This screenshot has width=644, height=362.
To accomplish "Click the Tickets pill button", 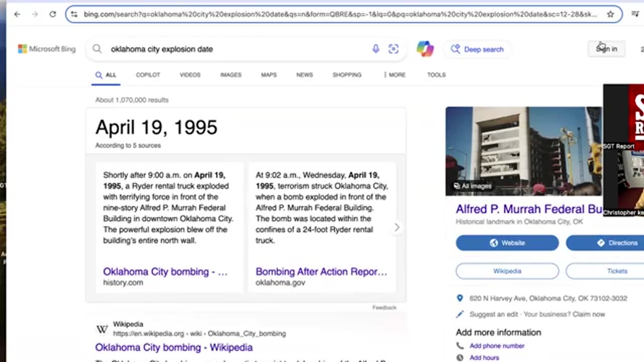I will coord(605,271).
